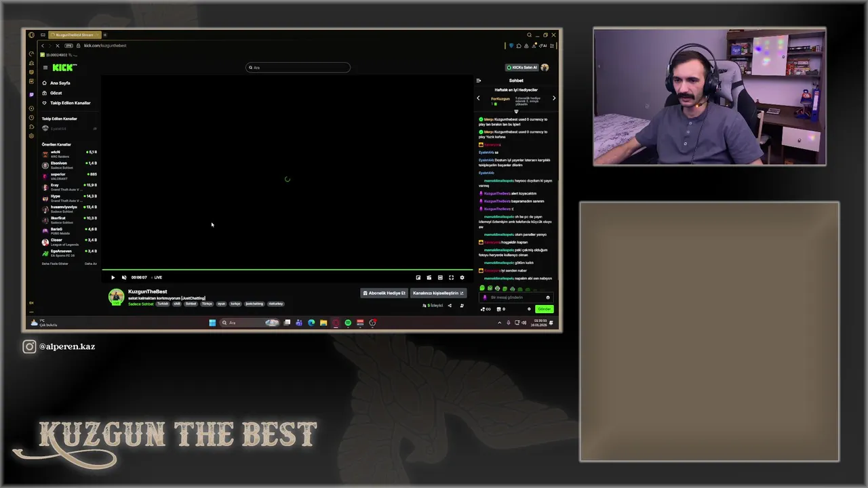Click the Ara search field on Kick

pyautogui.click(x=298, y=67)
